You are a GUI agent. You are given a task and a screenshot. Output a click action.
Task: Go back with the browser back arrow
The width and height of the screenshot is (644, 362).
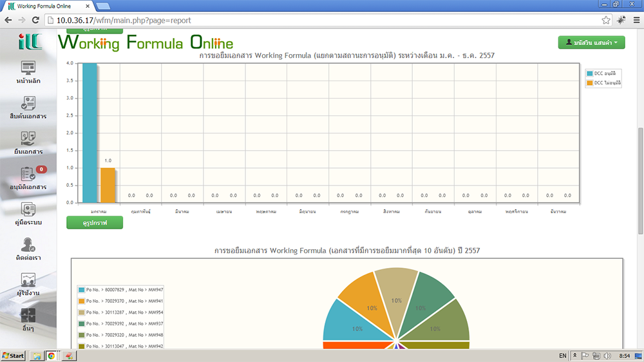(x=8, y=20)
